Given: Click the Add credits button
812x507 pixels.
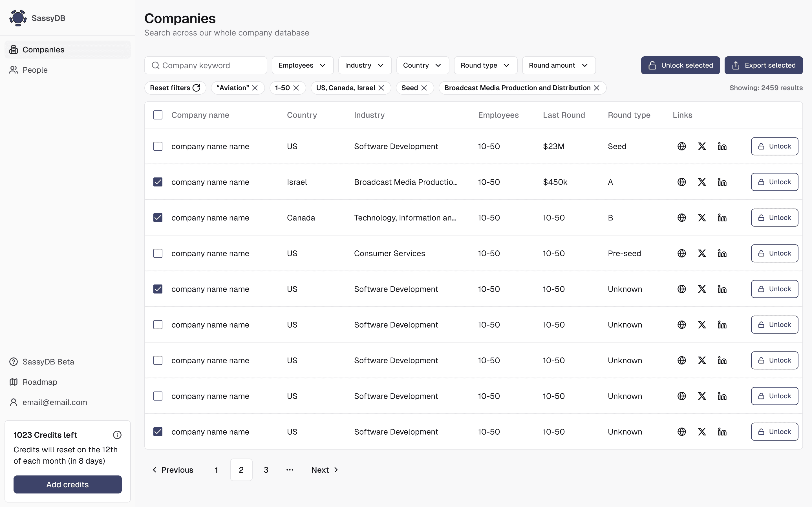Looking at the screenshot, I should click(67, 484).
